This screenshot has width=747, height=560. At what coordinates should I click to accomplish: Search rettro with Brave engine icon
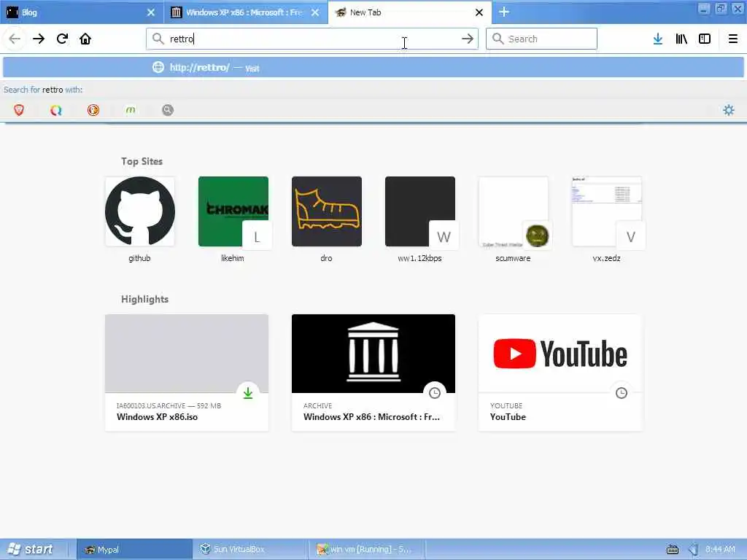pyautogui.click(x=19, y=110)
